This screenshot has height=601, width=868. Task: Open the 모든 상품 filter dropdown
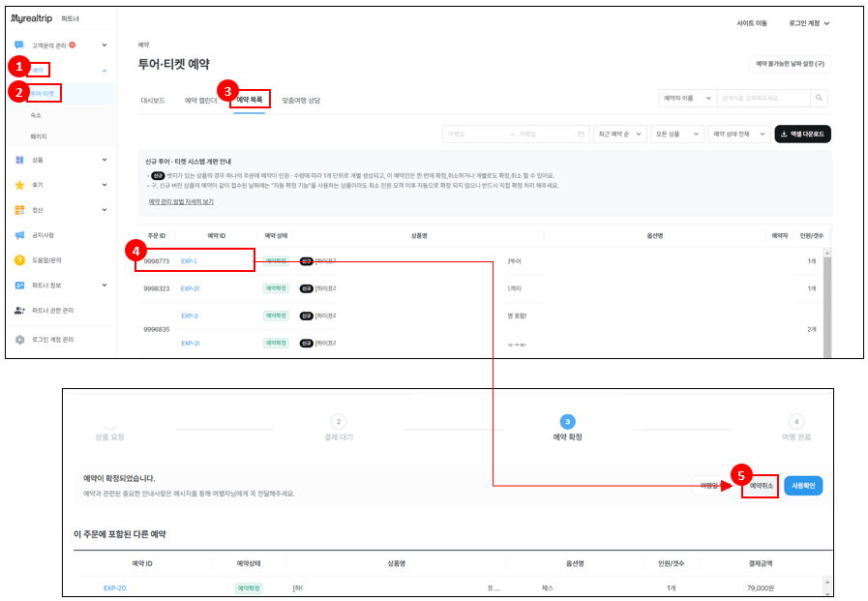click(675, 135)
